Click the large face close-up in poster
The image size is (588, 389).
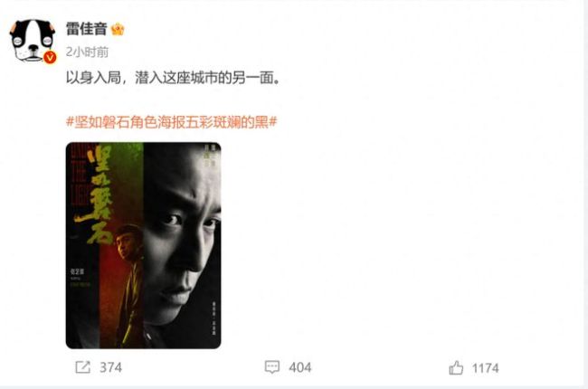(x=182, y=232)
